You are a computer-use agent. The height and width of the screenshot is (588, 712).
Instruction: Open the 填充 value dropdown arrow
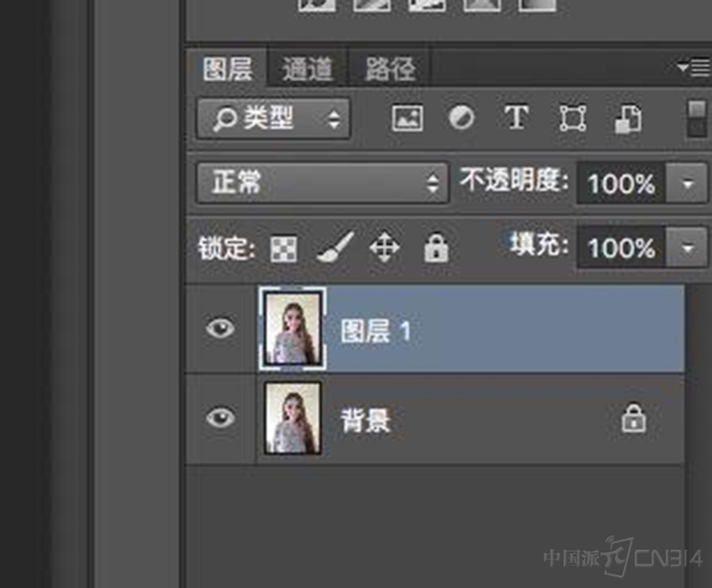[690, 247]
